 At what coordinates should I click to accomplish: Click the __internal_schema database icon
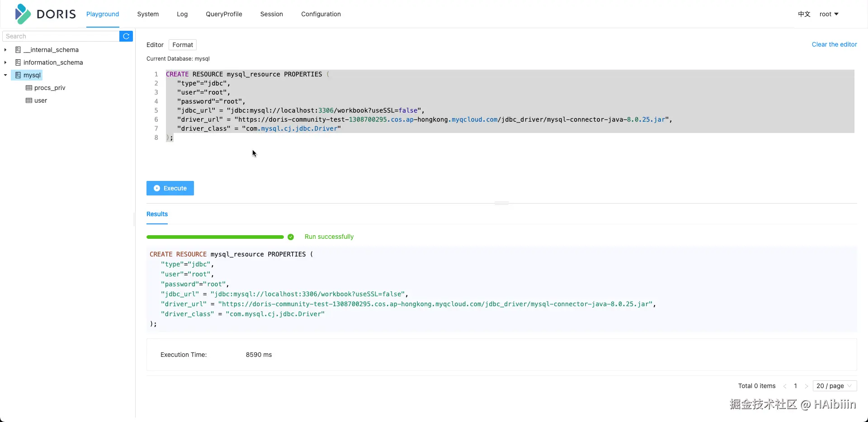pyautogui.click(x=17, y=50)
